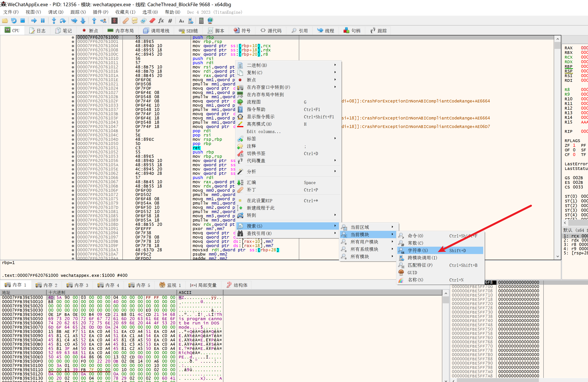Switch to the 调用堆栈 tab

pos(156,31)
